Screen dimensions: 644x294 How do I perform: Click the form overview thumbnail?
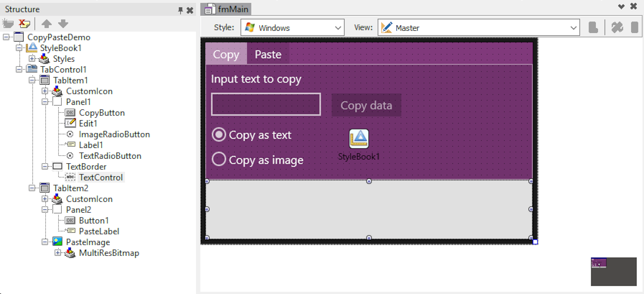[614, 272]
